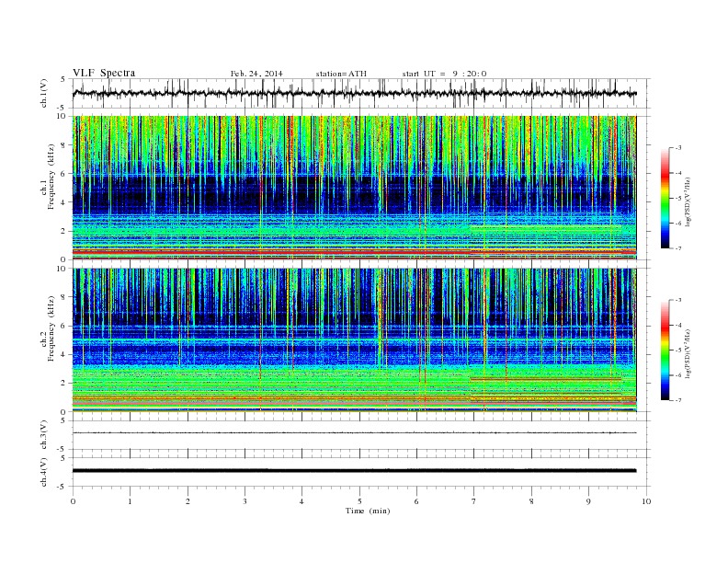Click time axis tick label "10" at bottom right
The image size is (728, 563).
[646, 501]
